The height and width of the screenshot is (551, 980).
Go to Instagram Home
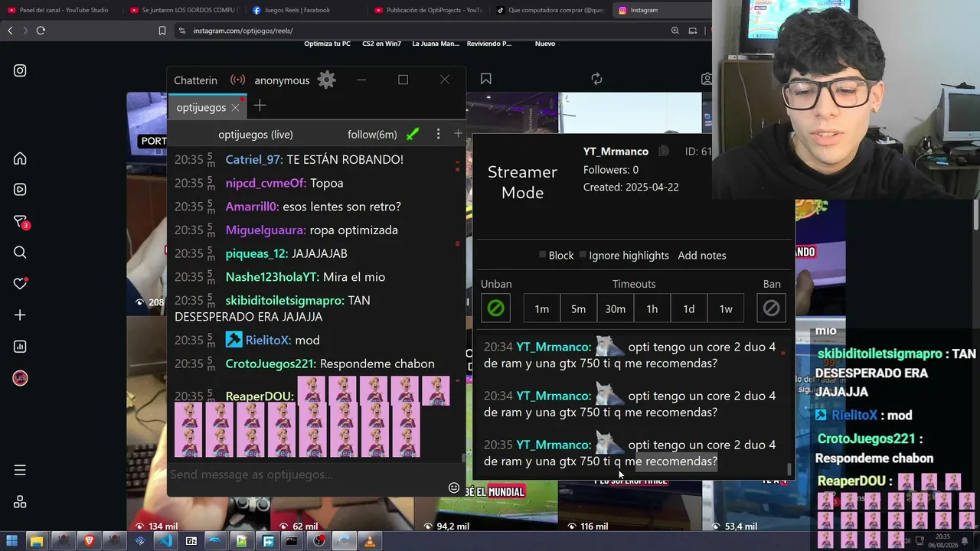pyautogui.click(x=20, y=158)
